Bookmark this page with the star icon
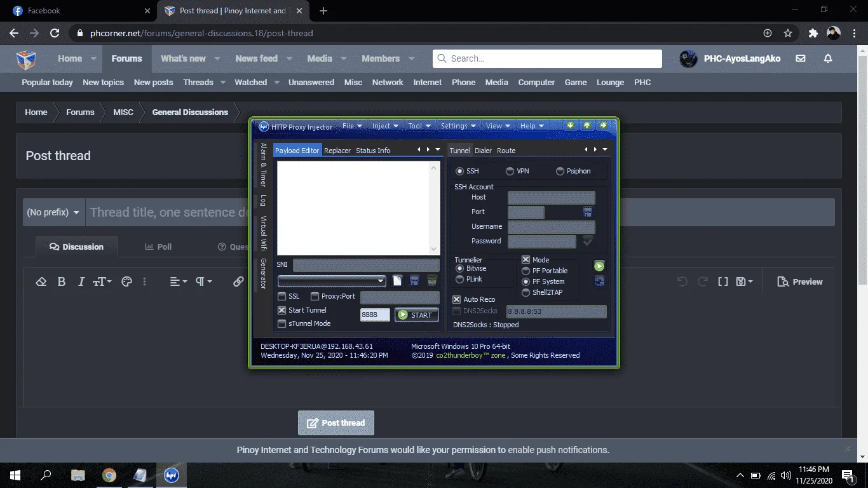868x488 pixels. [x=788, y=33]
